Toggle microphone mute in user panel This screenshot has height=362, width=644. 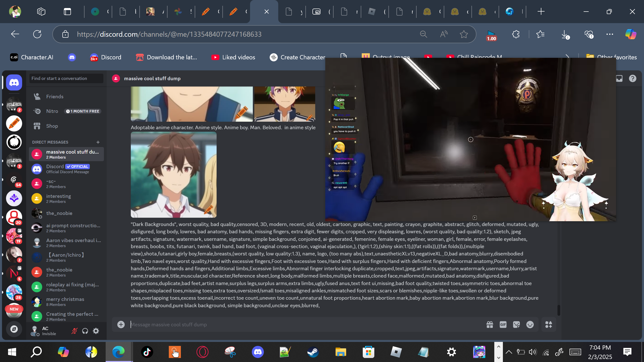click(74, 331)
